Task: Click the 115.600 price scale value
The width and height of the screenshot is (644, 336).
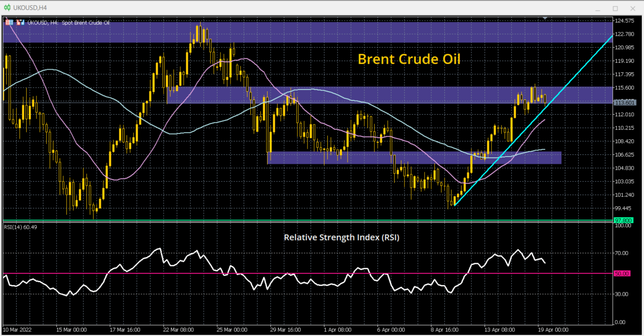Action: click(x=625, y=87)
